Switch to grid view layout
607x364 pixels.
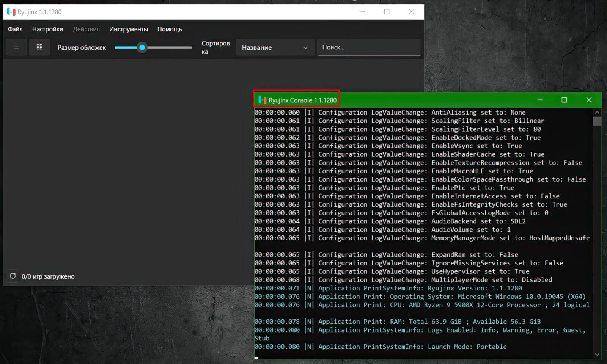point(39,47)
